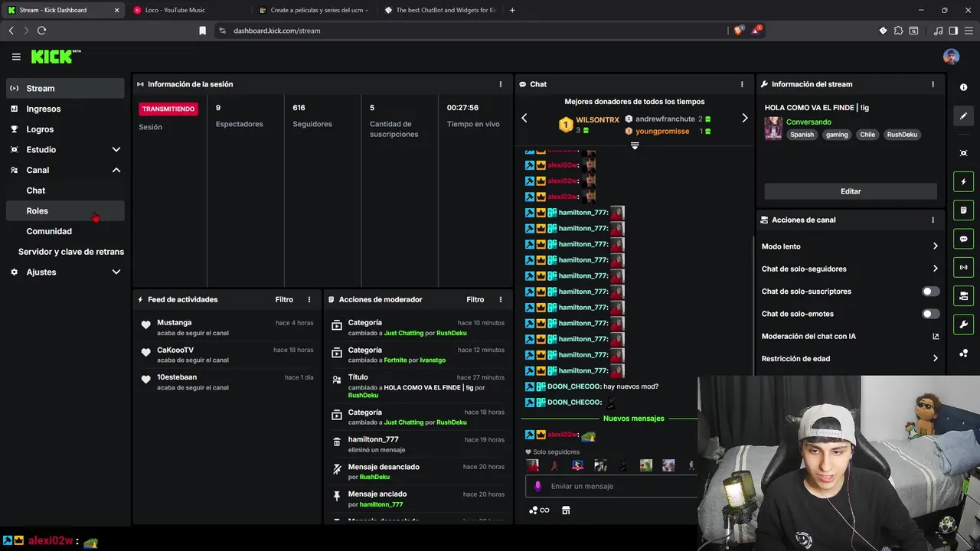This screenshot has height=551, width=980.
Task: Open Información del stream options menu
Action: [x=933, y=84]
